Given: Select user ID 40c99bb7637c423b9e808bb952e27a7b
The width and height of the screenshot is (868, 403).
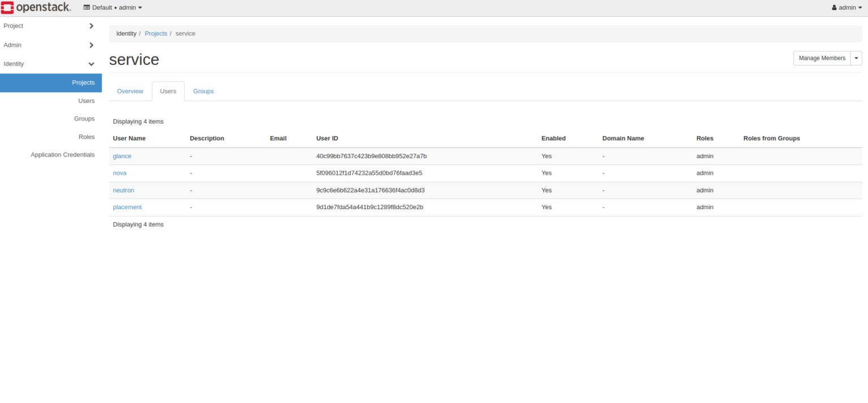Looking at the screenshot, I should (371, 156).
